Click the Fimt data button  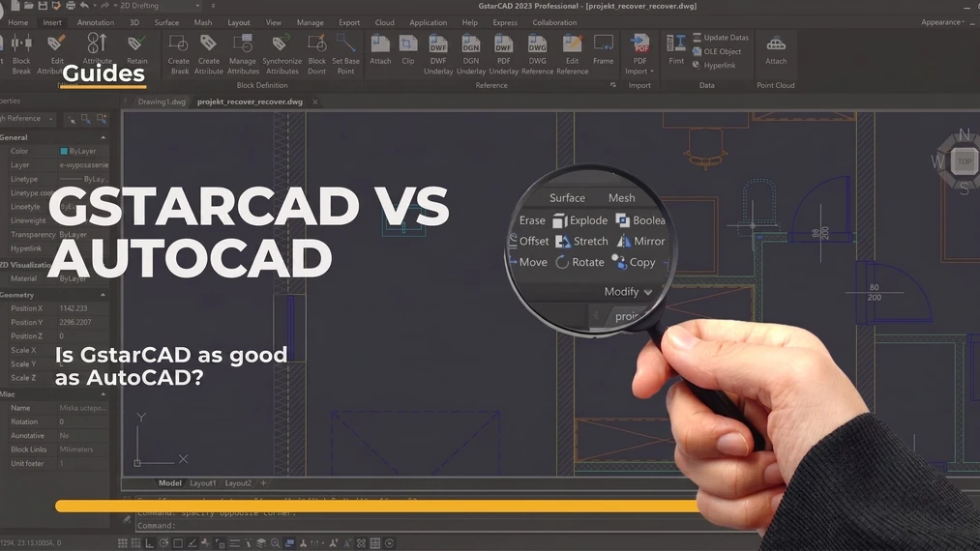676,48
